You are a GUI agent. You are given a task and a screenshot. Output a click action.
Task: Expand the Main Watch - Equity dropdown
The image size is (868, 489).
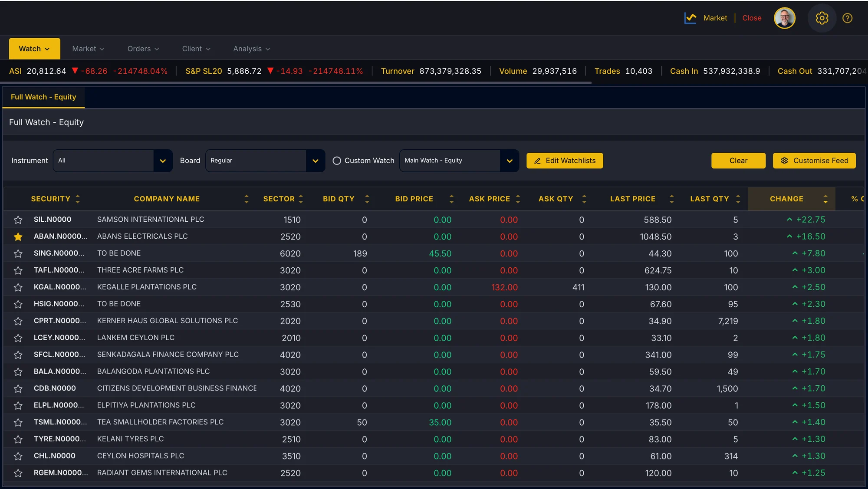(x=510, y=161)
